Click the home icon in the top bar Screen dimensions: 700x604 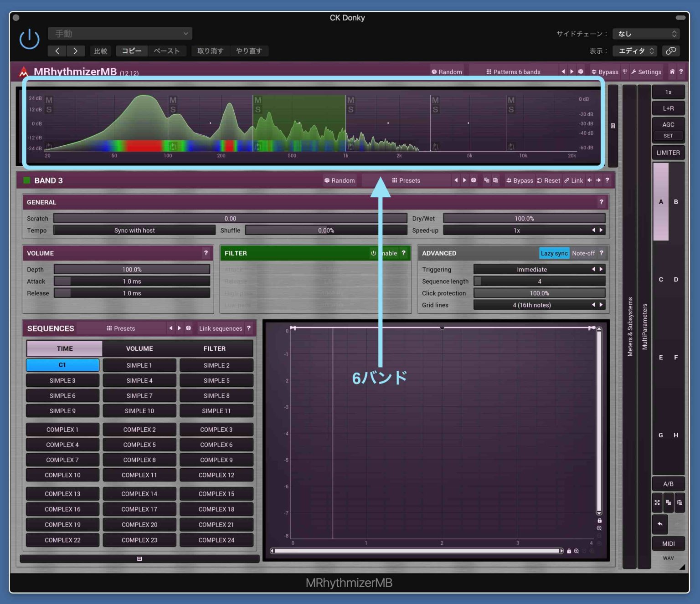pos(672,72)
